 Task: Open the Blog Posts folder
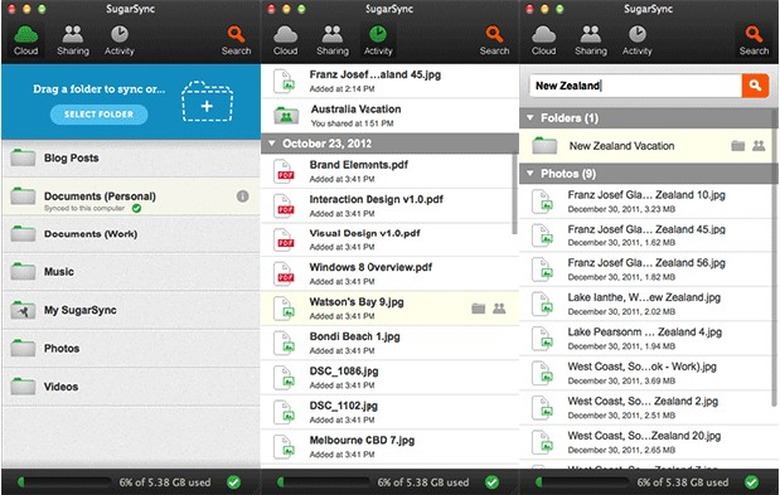tap(131, 158)
